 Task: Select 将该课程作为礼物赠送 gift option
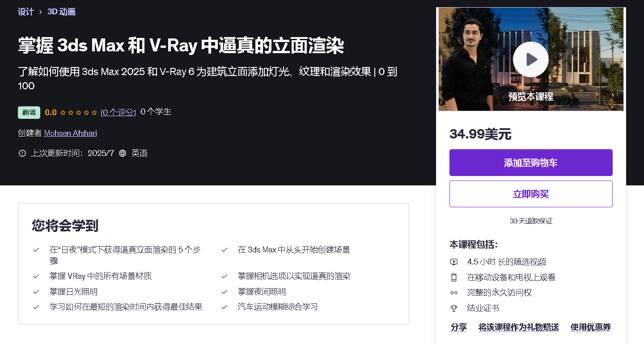click(519, 327)
